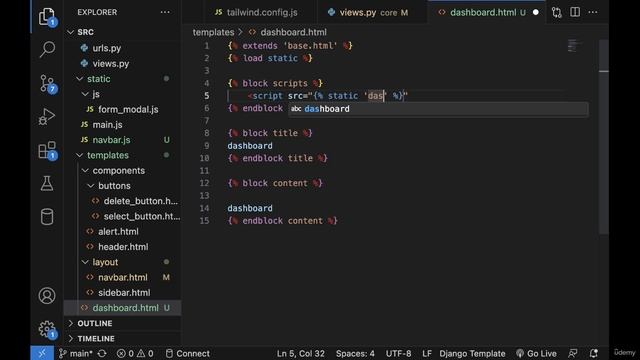This screenshot has height=360, width=640.
Task: Open the Database cylinder icon
Action: pyautogui.click(x=47, y=217)
